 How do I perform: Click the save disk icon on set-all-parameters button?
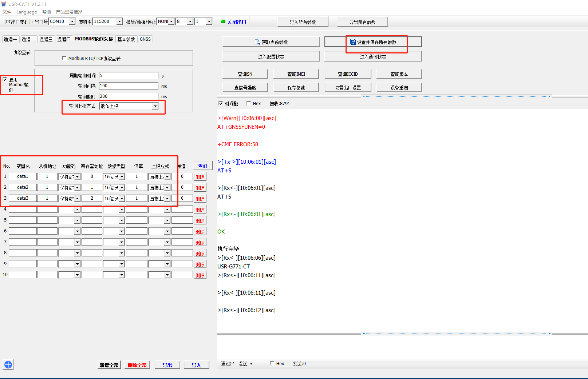tap(352, 42)
